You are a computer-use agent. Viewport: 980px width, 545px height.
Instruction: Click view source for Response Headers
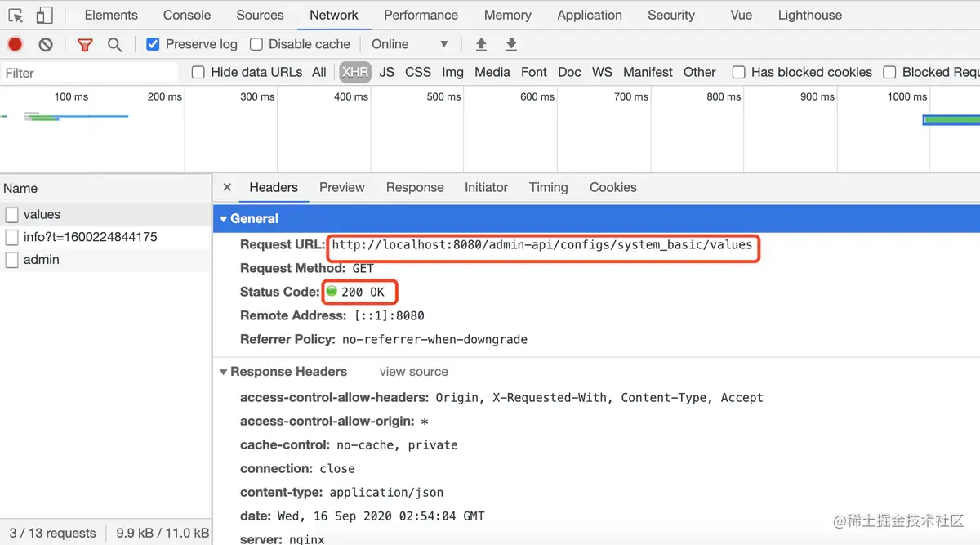(x=414, y=372)
